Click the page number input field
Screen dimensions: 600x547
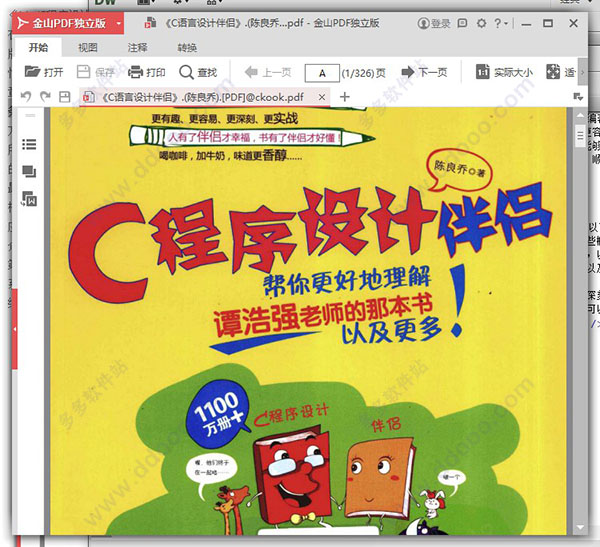tap(322, 73)
